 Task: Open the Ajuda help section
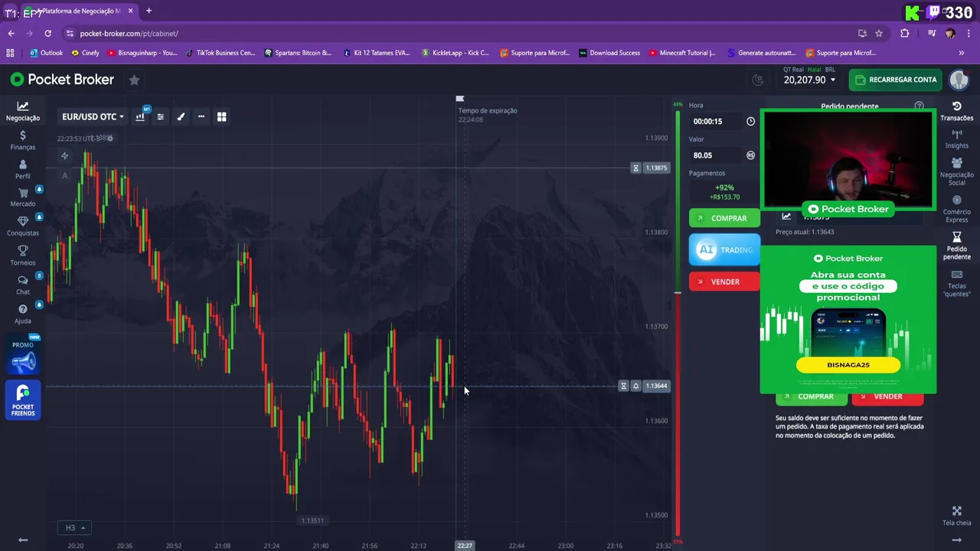(23, 314)
